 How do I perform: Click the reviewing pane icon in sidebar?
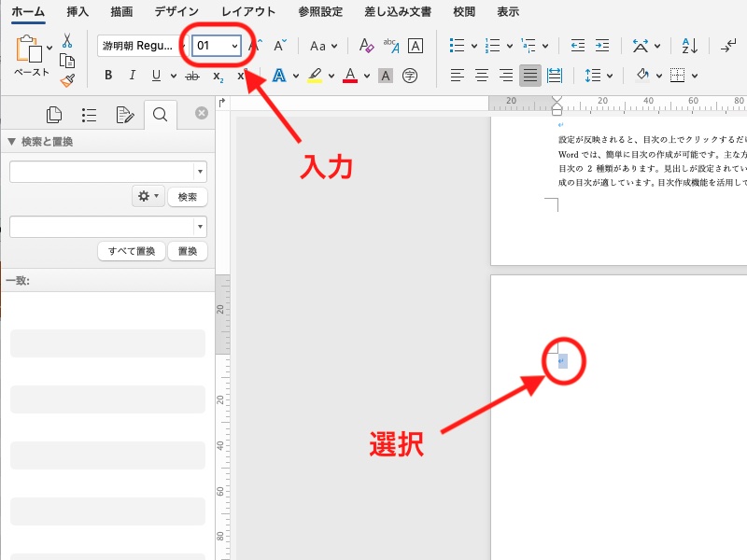point(124,115)
